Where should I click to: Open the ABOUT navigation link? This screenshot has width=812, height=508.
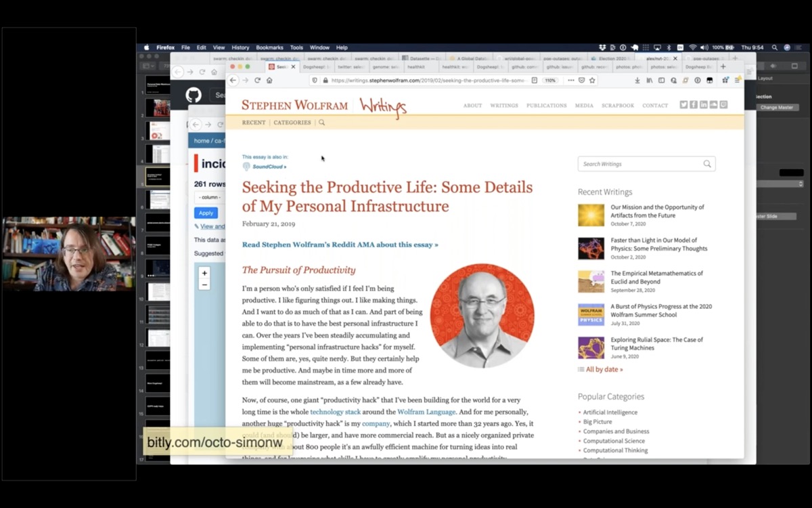point(472,106)
